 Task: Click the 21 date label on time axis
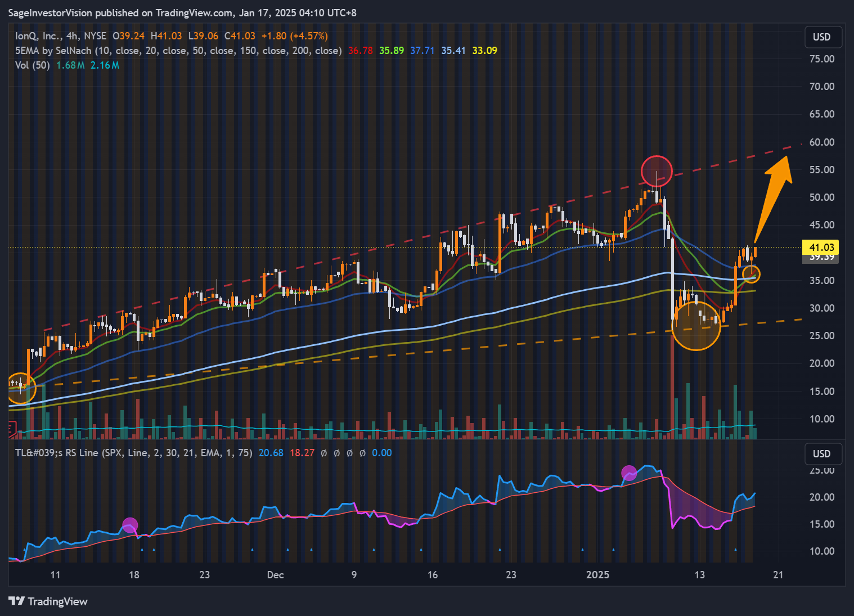pyautogui.click(x=778, y=575)
